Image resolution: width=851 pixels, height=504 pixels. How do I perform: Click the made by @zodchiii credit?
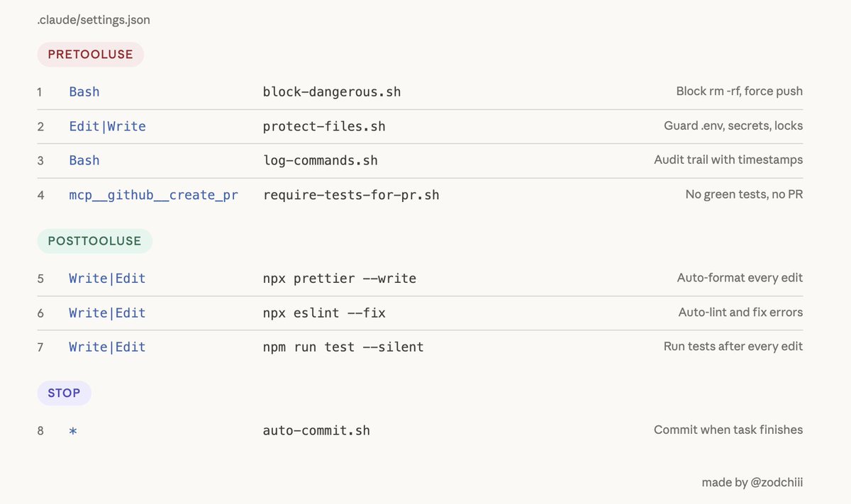coord(752,483)
